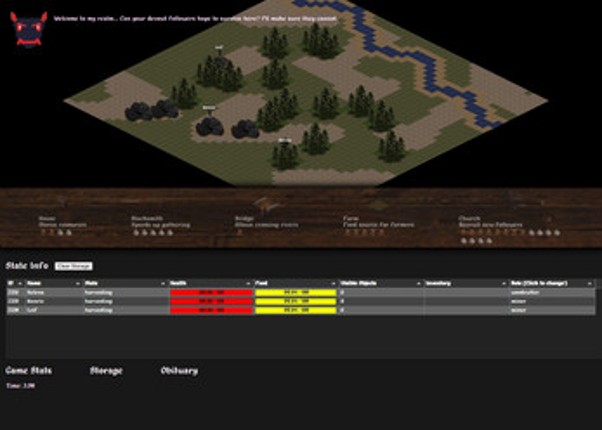602x430 pixels.
Task: Select the Church building option
Action: [x=470, y=218]
